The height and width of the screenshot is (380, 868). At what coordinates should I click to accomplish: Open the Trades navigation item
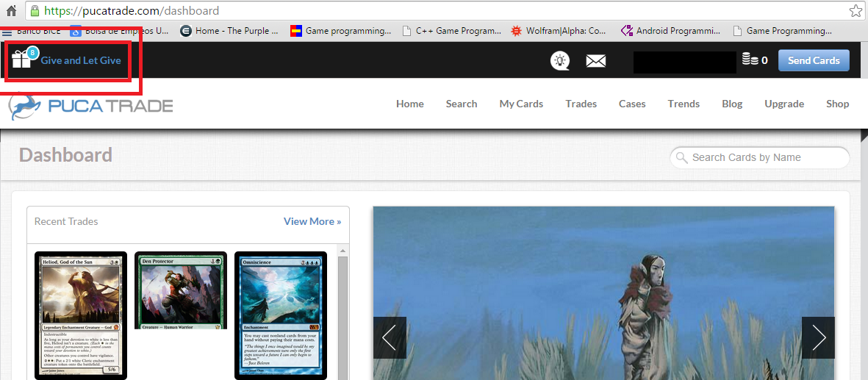(581, 104)
